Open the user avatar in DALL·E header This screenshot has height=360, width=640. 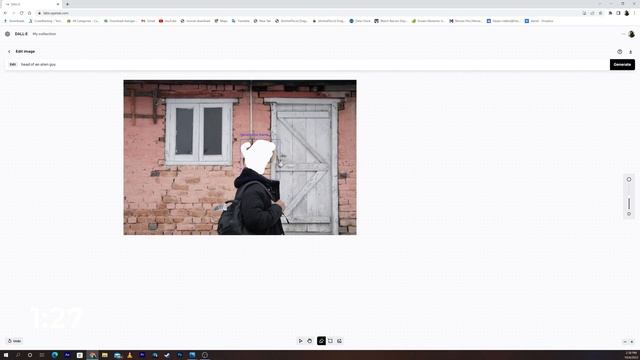pos(631,34)
